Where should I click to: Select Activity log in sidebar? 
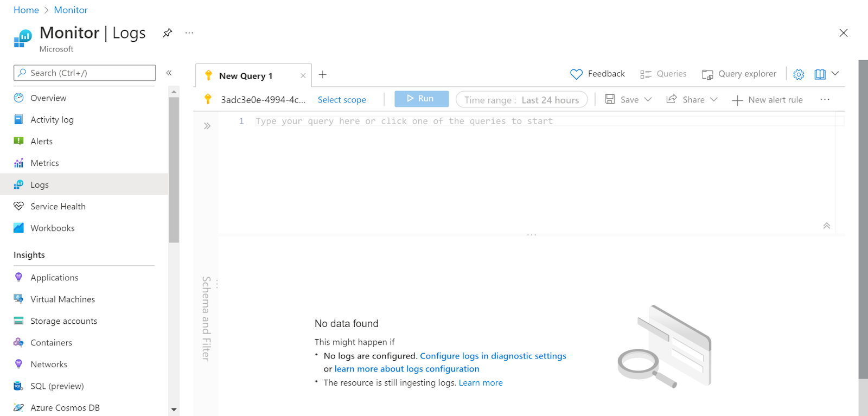[x=52, y=120]
